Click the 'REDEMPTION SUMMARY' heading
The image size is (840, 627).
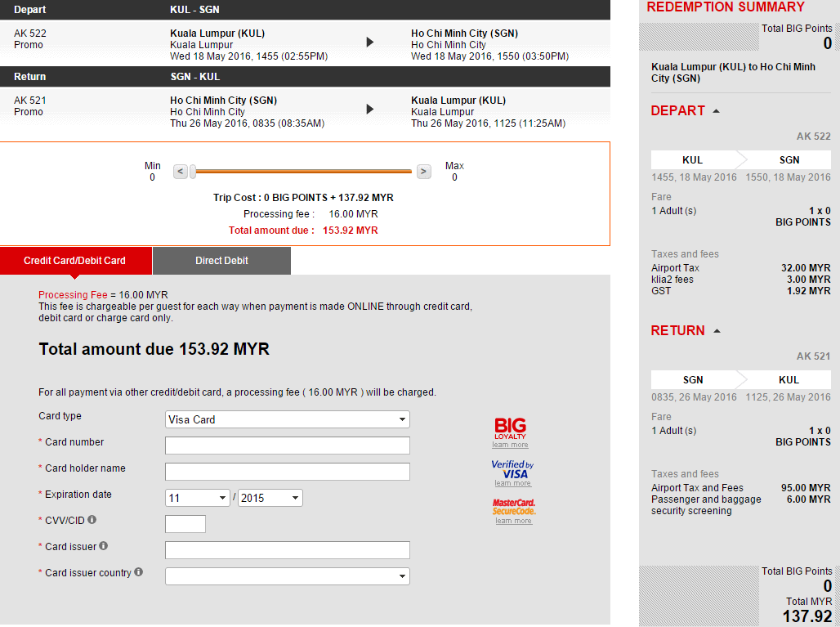[726, 7]
